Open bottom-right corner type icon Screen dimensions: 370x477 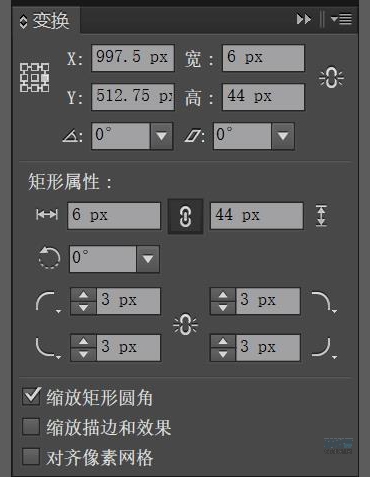[324, 348]
